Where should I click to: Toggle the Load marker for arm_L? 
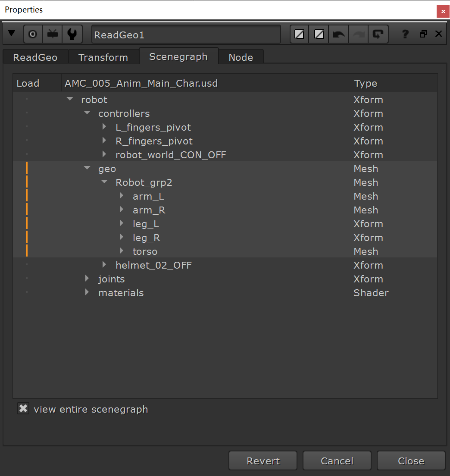27,196
